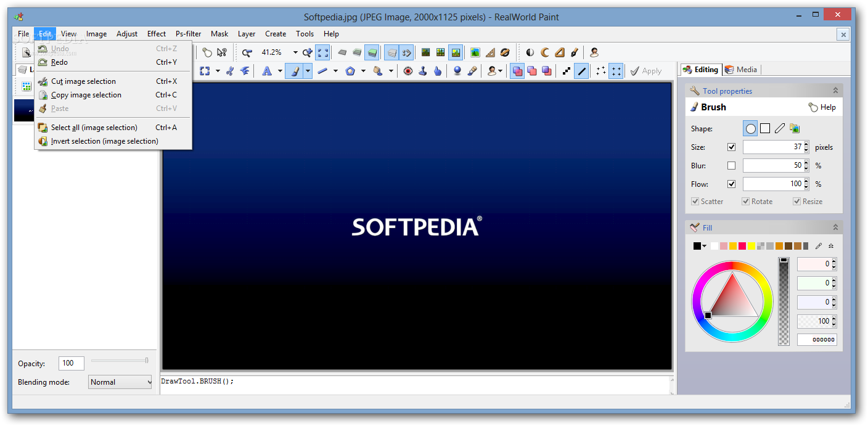Open the Ps-filter menu
Screen dimensions: 868x426
[x=188, y=34]
